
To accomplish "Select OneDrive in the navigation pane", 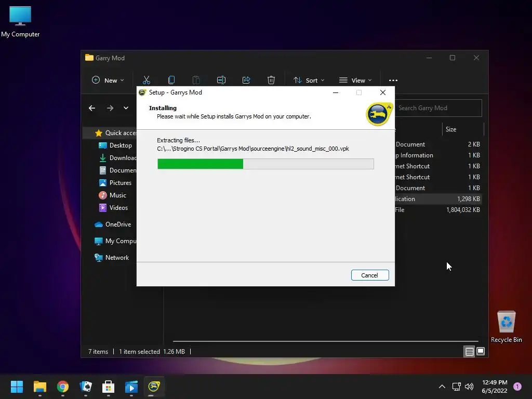I will tap(113, 224).
